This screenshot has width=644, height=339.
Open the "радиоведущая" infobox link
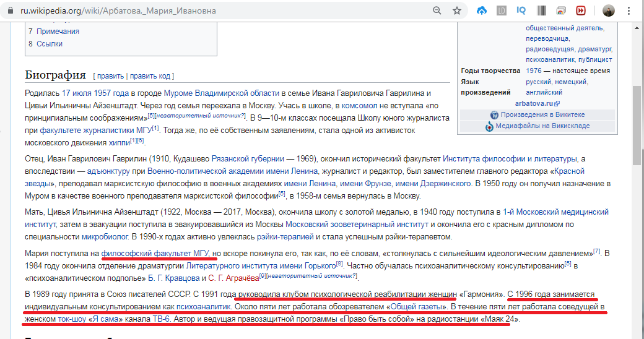[550, 49]
